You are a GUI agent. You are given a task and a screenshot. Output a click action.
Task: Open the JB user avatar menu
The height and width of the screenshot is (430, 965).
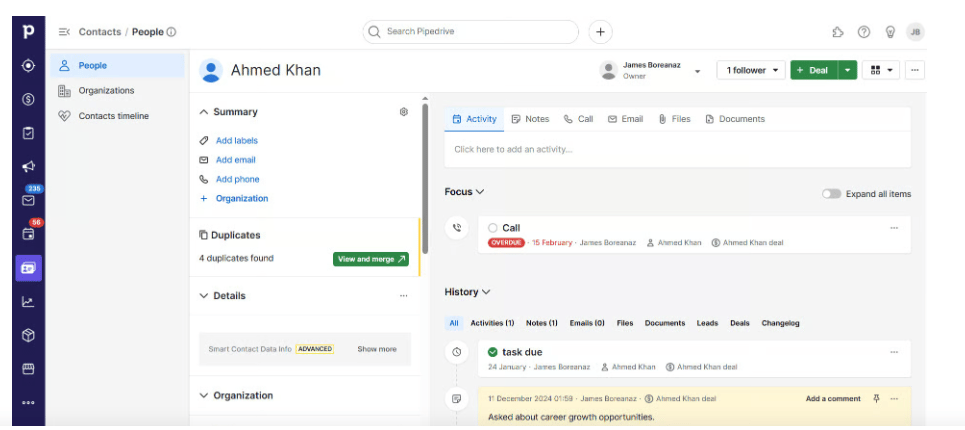coord(915,32)
